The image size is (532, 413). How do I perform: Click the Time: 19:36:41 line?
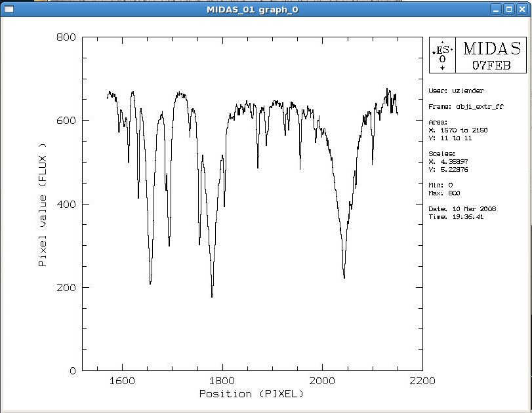[x=455, y=217]
